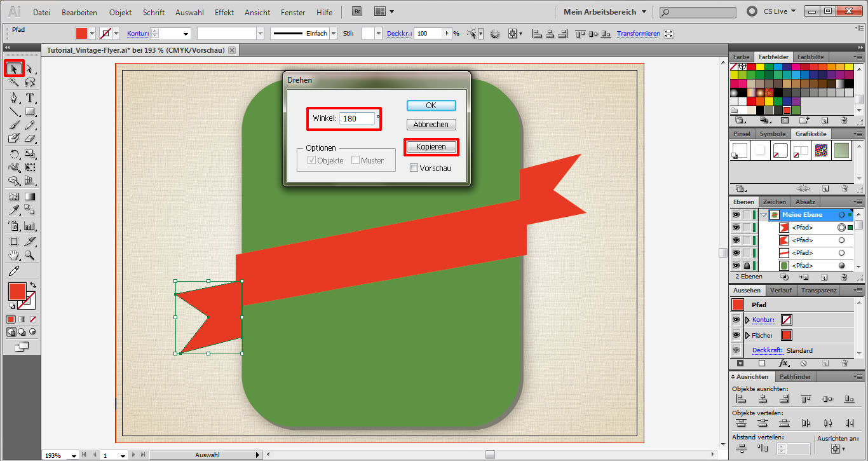Click the Winkel angle input field
Viewport: 868px width, 461px height.
point(356,118)
